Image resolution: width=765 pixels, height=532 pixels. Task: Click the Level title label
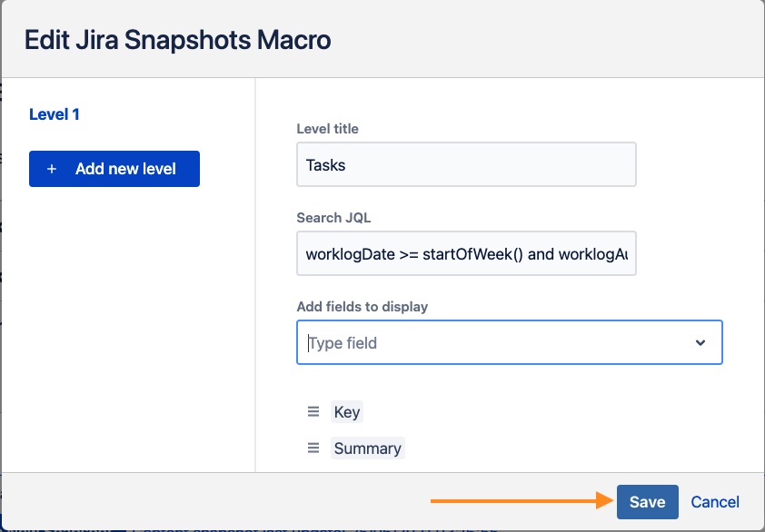327,129
